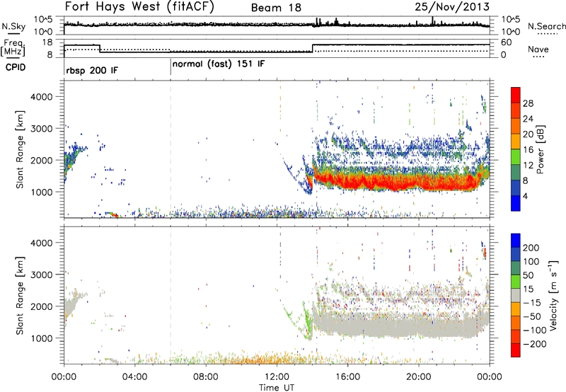Click the '24' value on the power colorbar

coord(528,119)
